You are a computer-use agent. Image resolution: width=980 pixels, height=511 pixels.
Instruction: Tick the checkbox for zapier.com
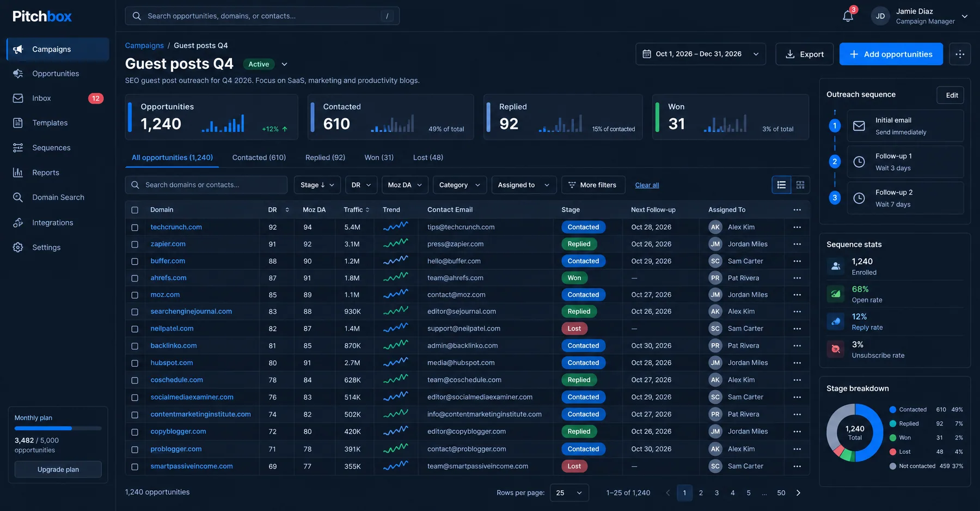pyautogui.click(x=135, y=244)
